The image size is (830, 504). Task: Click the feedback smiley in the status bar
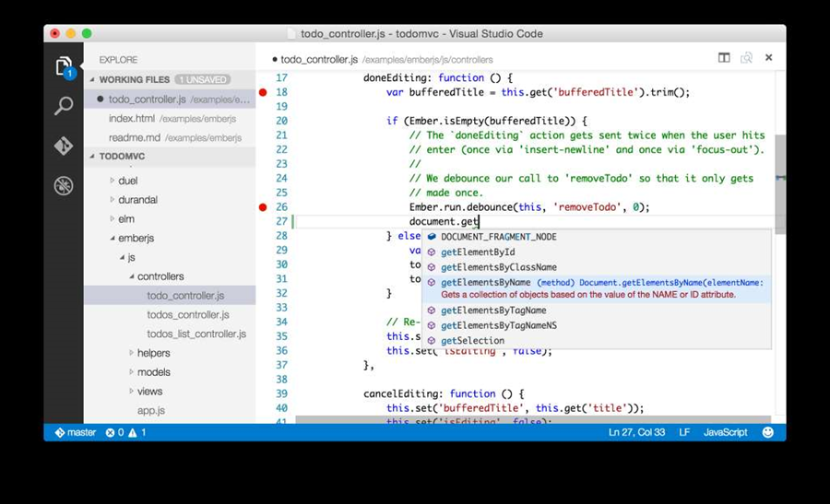[767, 432]
